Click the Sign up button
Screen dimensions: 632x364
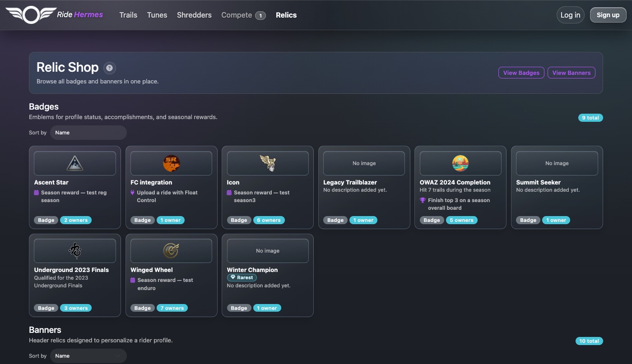(608, 15)
